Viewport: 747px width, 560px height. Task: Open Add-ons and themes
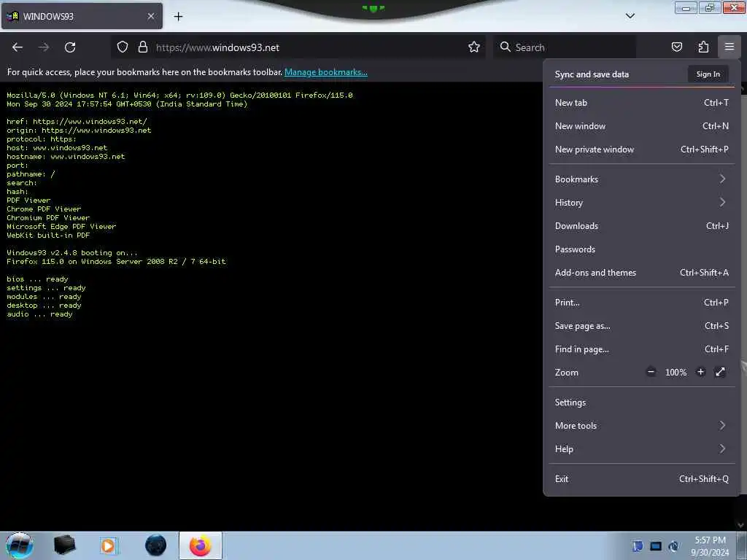click(x=641, y=273)
